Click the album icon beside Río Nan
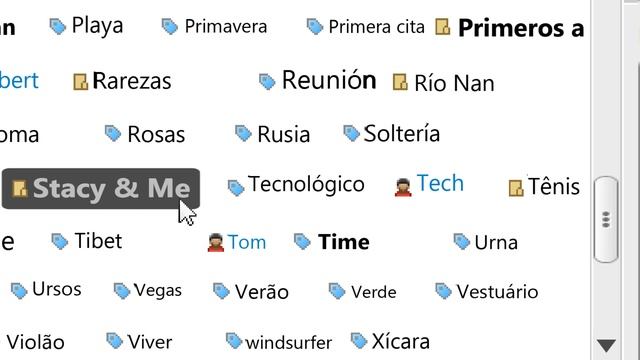Screen dimensions: 640x360 pos(400,82)
